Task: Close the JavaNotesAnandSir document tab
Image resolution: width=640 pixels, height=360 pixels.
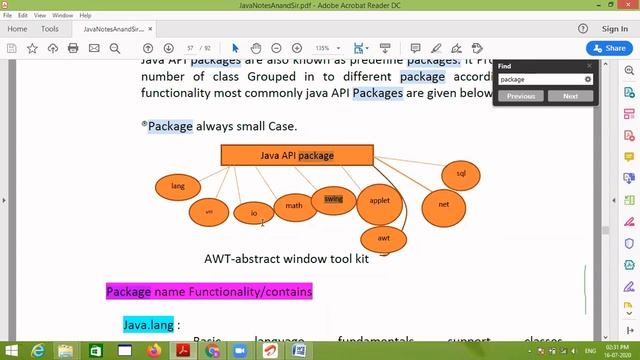Action: 150,29
